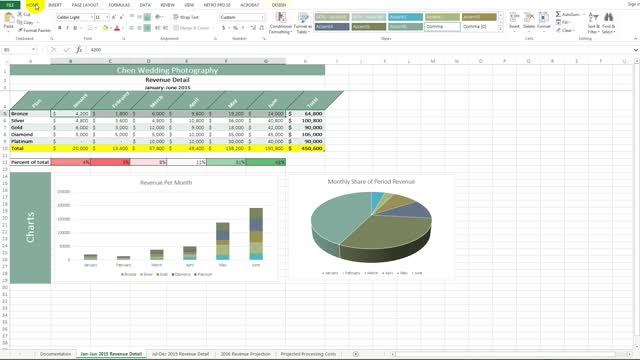The image size is (640, 360).
Task: Expand the cell styles gallery More arrow
Action: click(501, 29)
